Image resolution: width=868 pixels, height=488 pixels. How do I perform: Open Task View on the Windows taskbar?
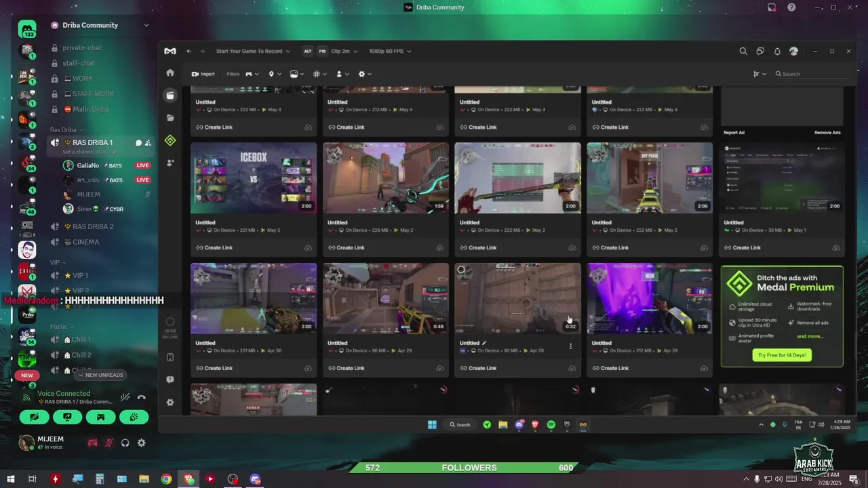pyautogui.click(x=32, y=479)
